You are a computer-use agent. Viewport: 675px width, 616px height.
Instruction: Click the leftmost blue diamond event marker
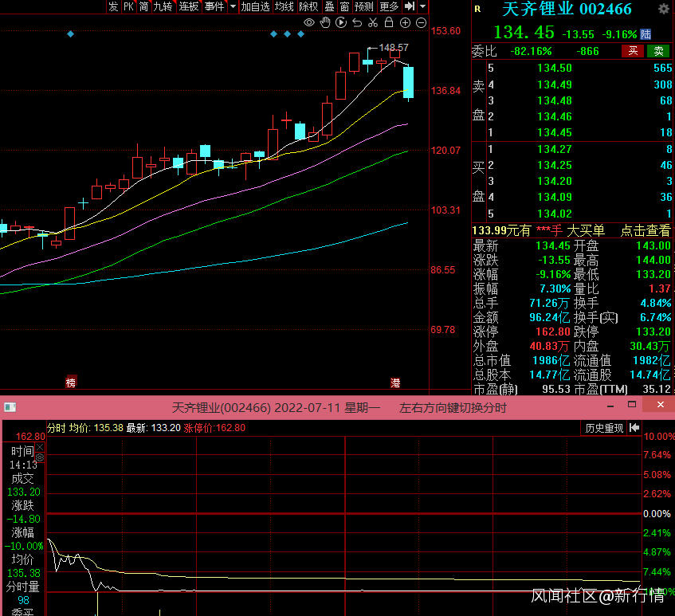(x=71, y=34)
